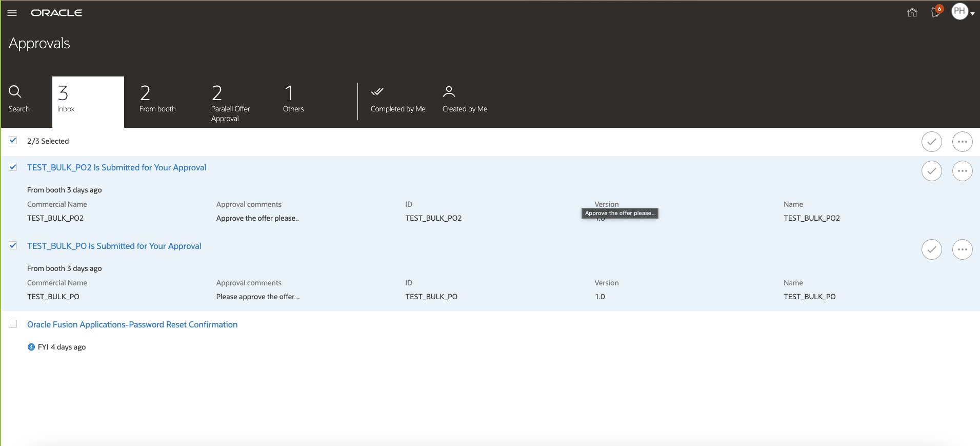Uncheck the TEST_BULK_PO approval row checkbox

pyautogui.click(x=13, y=246)
